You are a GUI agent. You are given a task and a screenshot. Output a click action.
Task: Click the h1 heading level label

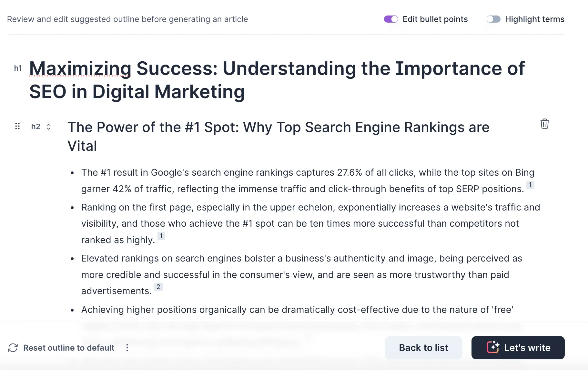point(18,68)
